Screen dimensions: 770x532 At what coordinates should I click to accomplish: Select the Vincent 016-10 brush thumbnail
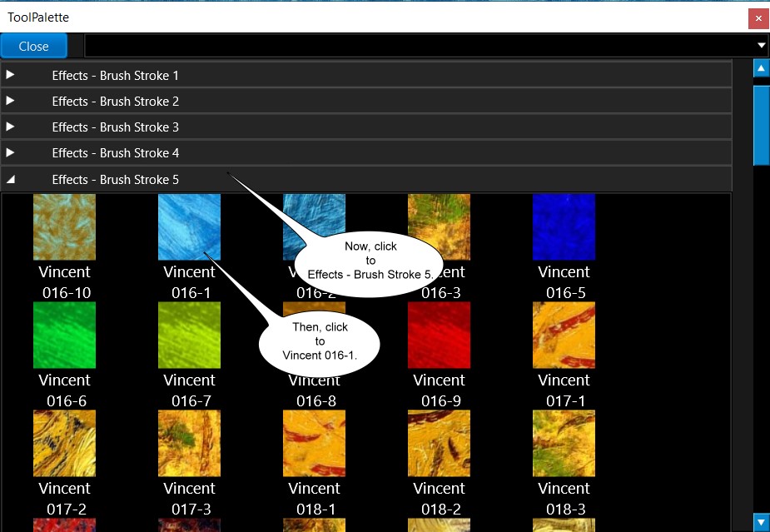(x=64, y=226)
